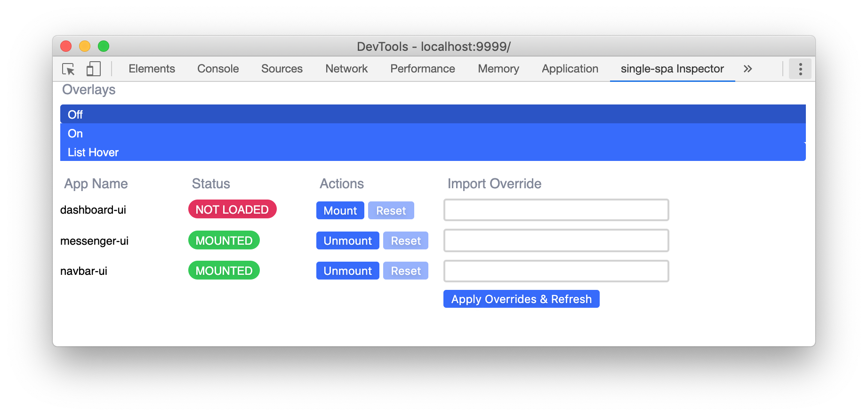Focus the navbar-ui import override field

[x=556, y=271]
